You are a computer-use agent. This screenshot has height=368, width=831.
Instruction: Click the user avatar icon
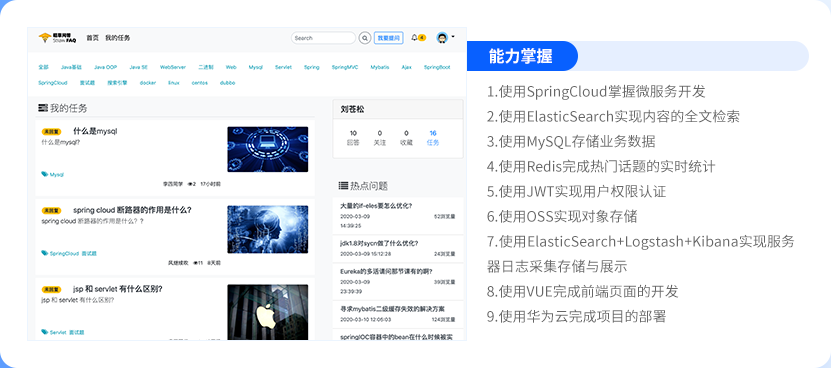(442, 38)
